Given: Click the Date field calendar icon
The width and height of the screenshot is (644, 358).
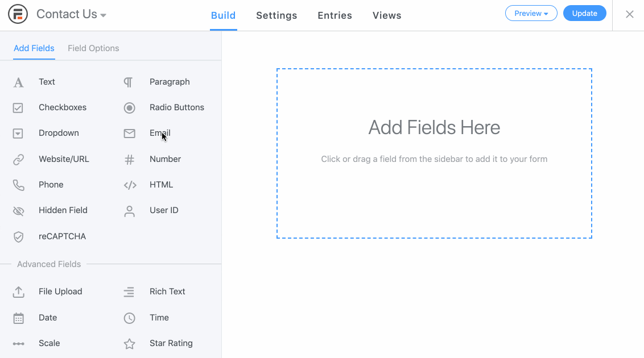Looking at the screenshot, I should click(19, 318).
